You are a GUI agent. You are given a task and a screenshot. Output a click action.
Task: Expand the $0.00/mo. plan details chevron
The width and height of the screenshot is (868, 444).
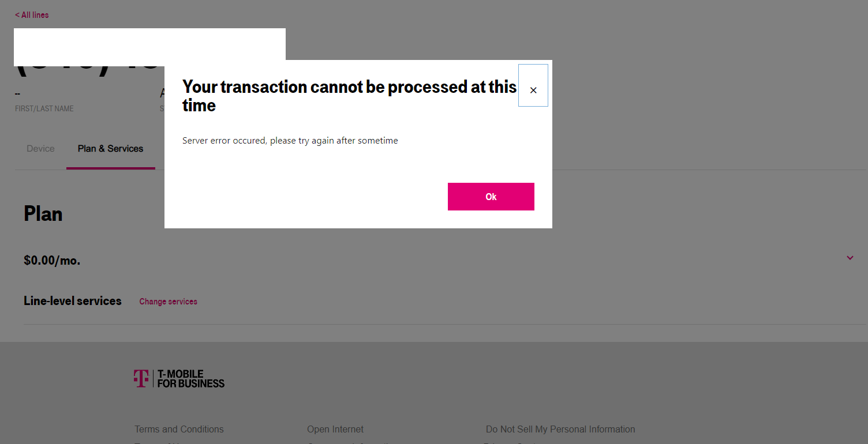coord(849,258)
